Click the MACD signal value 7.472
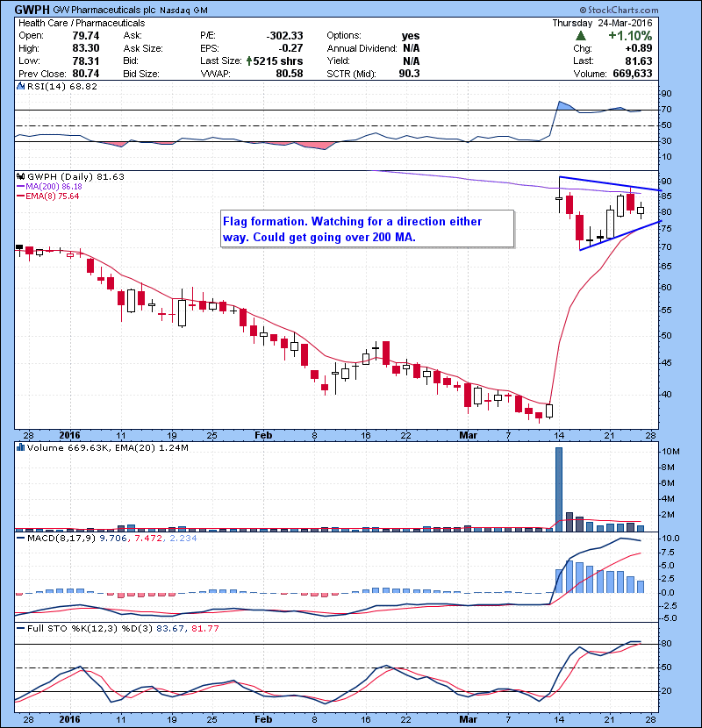This screenshot has height=728, width=702. 147,539
